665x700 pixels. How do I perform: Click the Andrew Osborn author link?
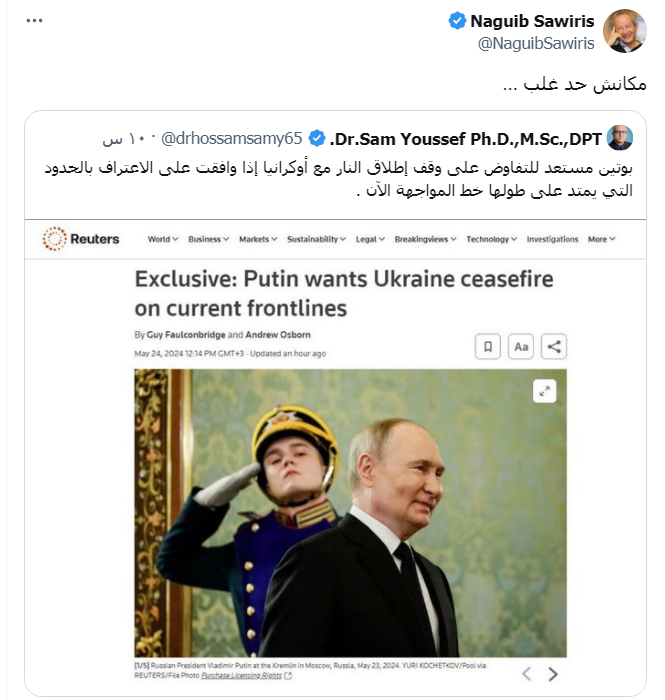click(281, 333)
